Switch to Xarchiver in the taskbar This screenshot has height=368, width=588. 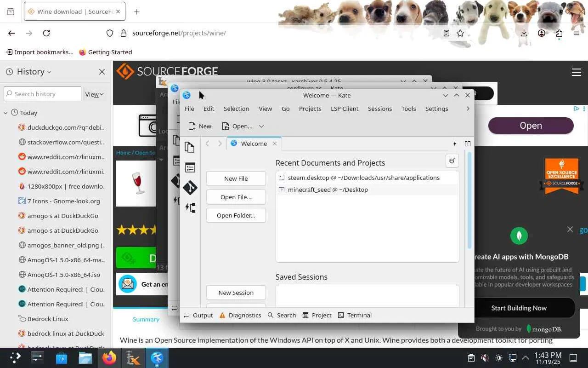point(133,358)
